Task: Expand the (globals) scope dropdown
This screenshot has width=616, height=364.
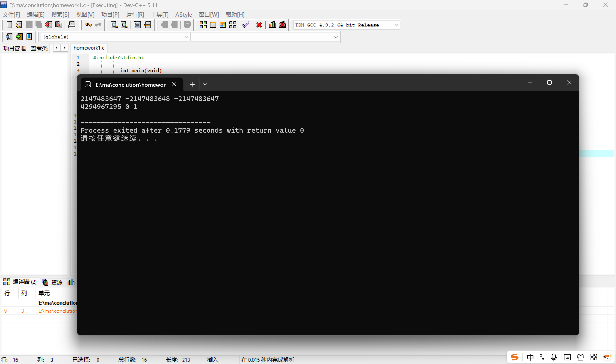Action: [186, 37]
